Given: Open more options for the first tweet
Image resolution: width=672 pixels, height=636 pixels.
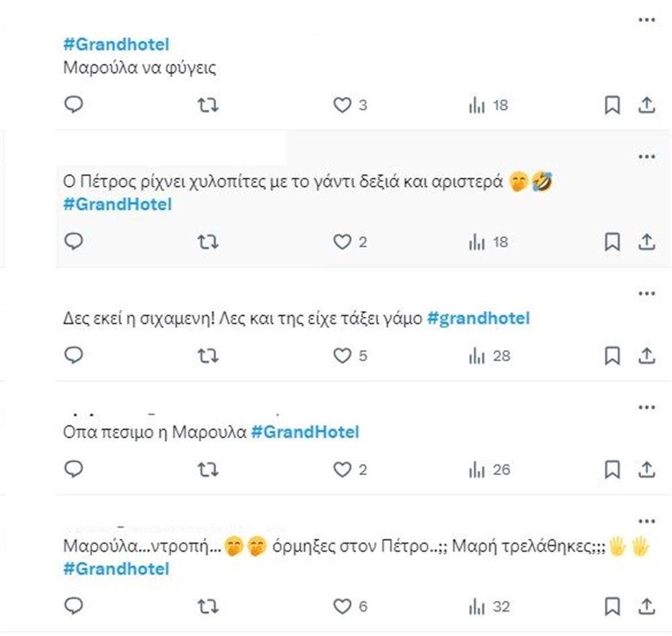Looking at the screenshot, I should (646, 20).
